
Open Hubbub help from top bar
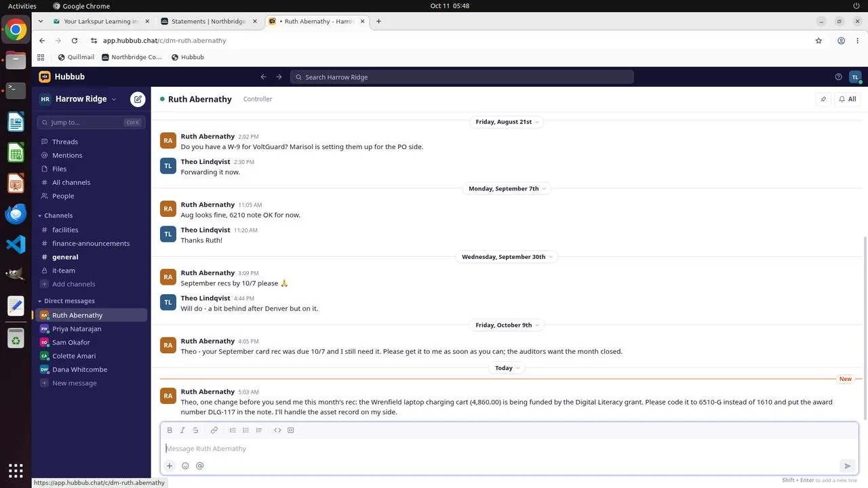tap(838, 77)
